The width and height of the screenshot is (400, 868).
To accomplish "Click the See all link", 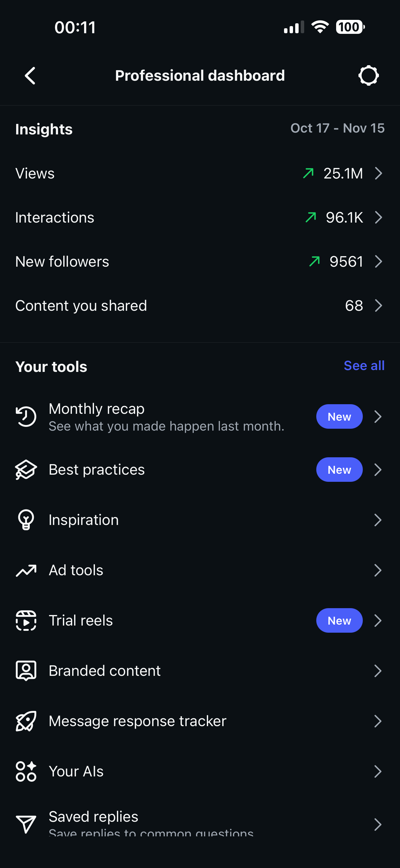I will tap(364, 366).
